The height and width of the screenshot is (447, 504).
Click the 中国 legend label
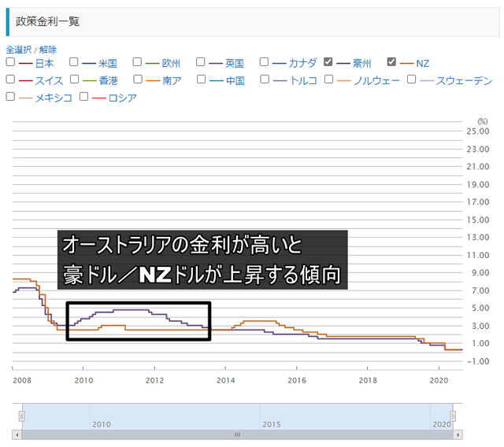[x=235, y=80]
